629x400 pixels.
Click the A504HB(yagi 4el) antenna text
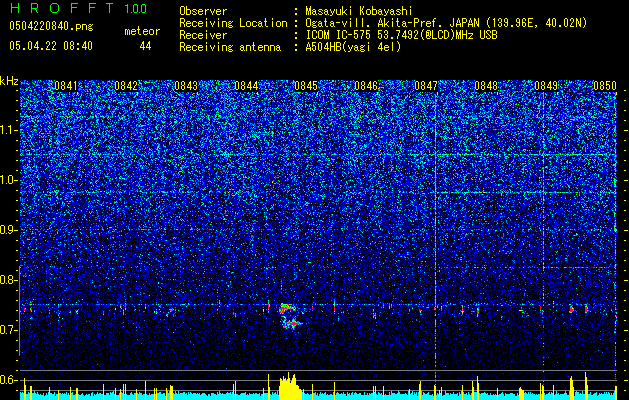[x=353, y=47]
